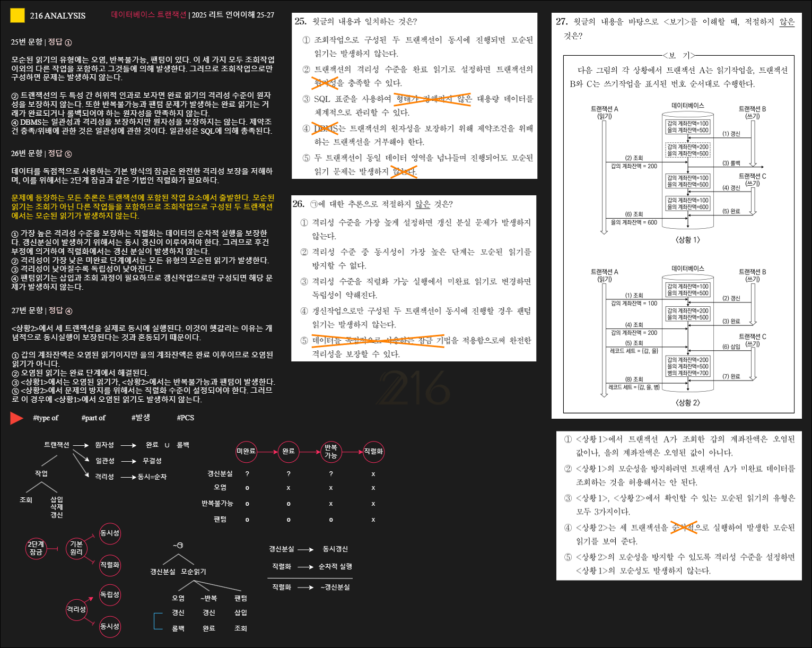
Task: Click the #type of hashtag
Action: click(x=46, y=418)
